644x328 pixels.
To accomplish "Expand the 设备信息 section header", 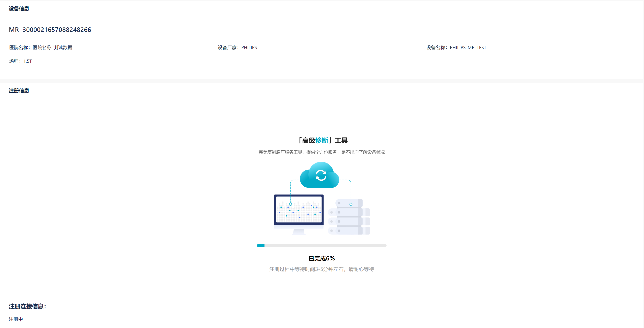I will 19,8.
